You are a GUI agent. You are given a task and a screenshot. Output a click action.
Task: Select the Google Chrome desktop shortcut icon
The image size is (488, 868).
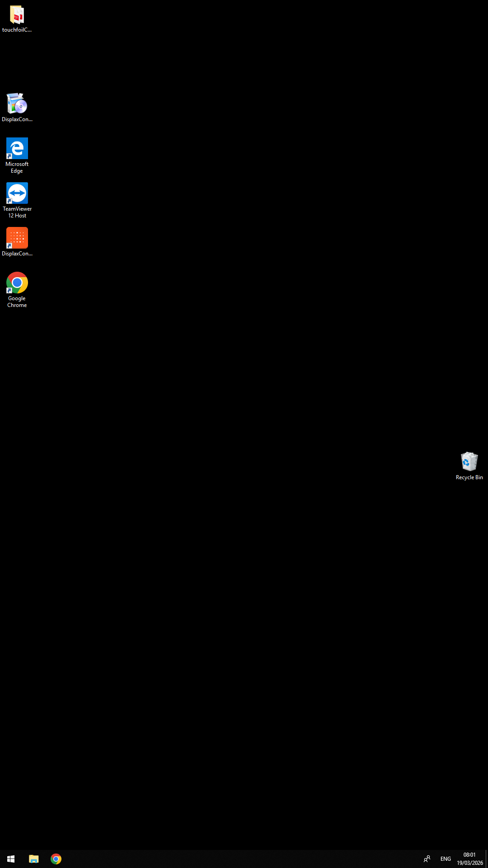(x=17, y=283)
